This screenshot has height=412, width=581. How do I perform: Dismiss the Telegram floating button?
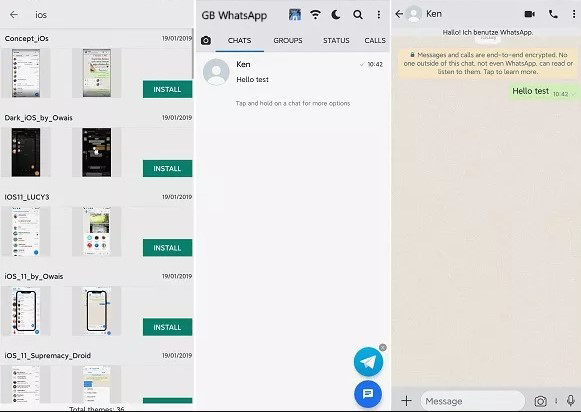[383, 348]
